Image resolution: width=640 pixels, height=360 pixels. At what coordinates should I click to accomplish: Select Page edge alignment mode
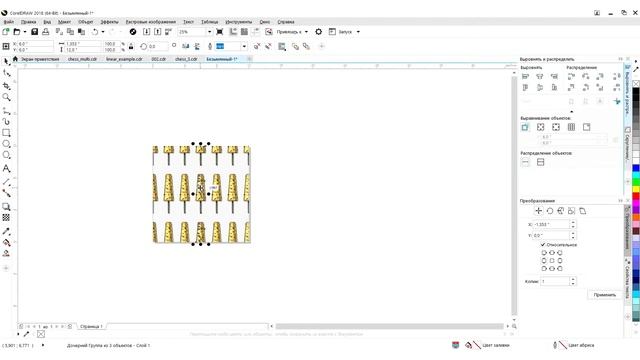[540, 127]
